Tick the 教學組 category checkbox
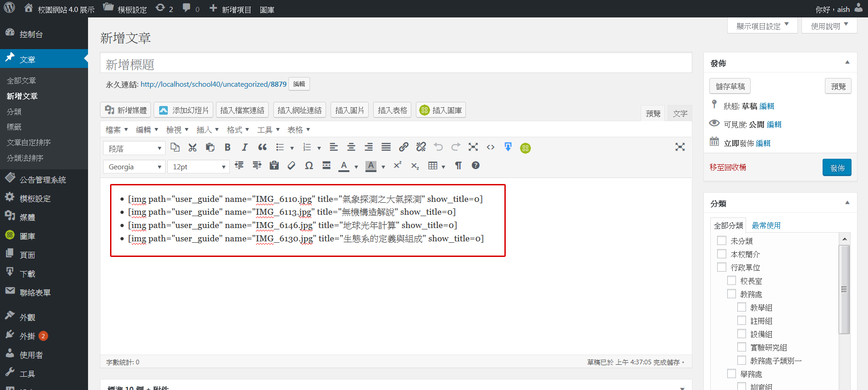Screen dimensions: 868x390 click(x=742, y=307)
